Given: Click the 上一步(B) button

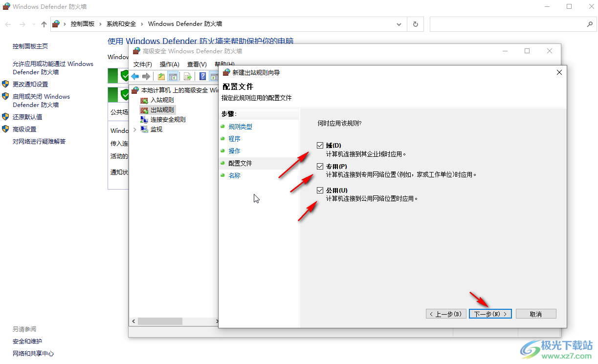Looking at the screenshot, I should (x=445, y=314).
